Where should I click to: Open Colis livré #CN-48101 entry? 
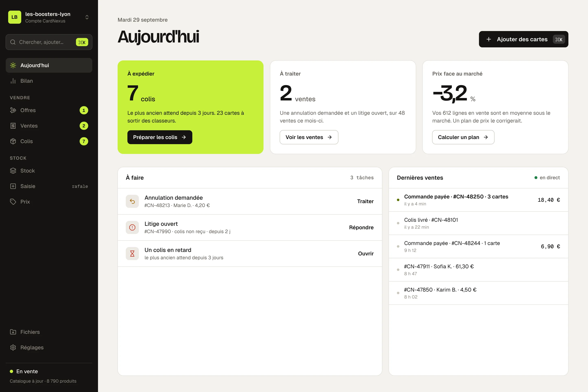click(x=479, y=223)
